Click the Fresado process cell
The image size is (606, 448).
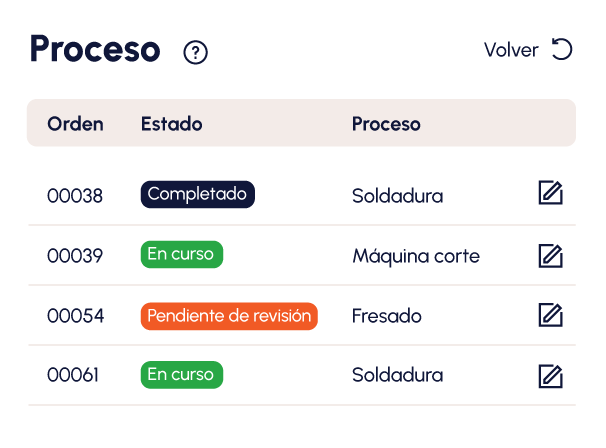[387, 316]
